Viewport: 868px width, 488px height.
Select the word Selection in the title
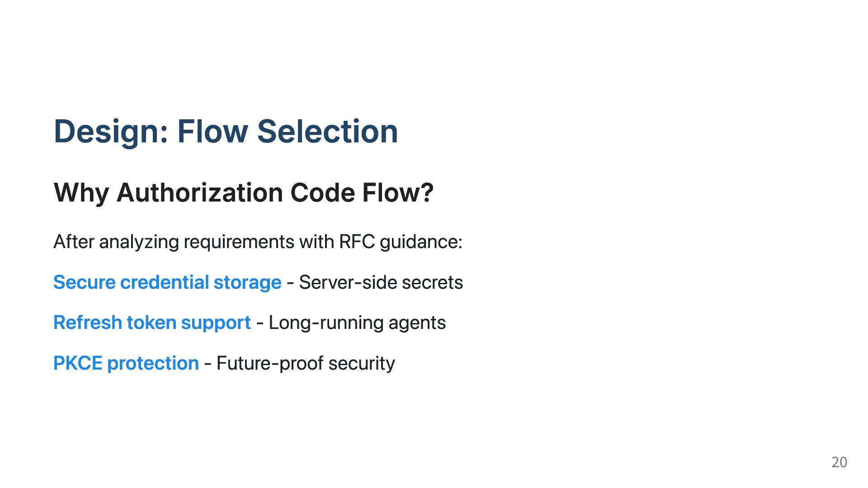pos(328,131)
